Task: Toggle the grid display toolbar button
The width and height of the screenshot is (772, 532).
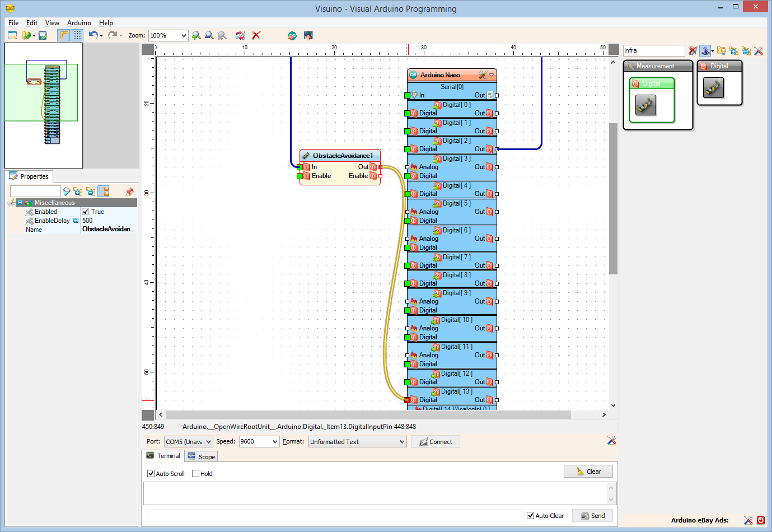Action: pyautogui.click(x=77, y=35)
